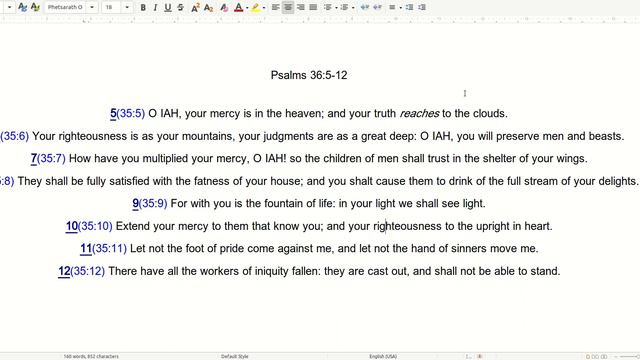Click the new style icon

36,7
